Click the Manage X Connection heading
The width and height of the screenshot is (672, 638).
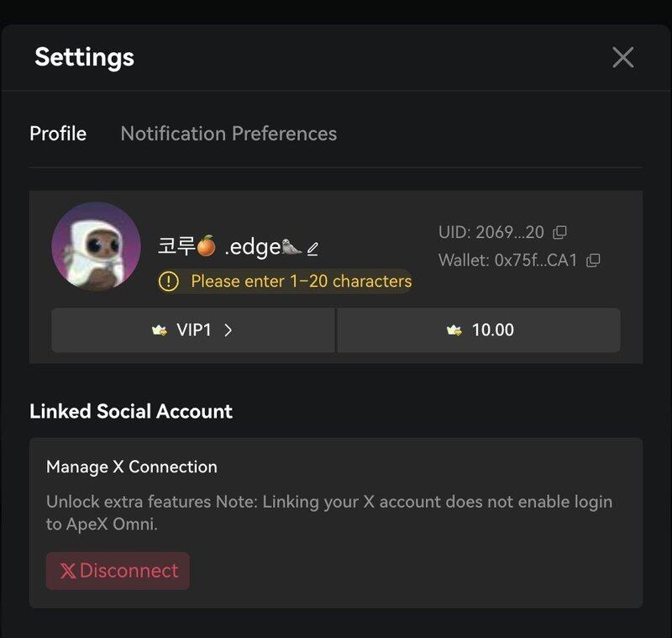131,467
